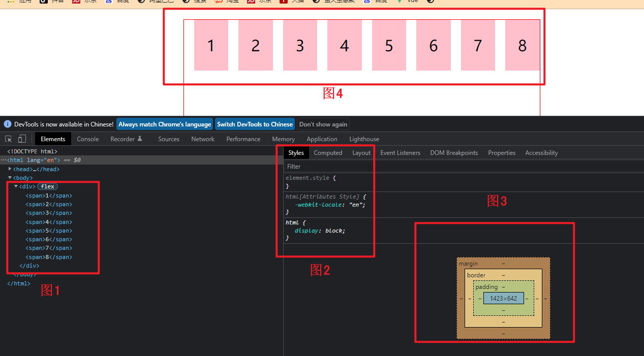Toggle the flex badge on the div
Image resolution: width=644 pixels, height=356 pixels.
pos(48,186)
